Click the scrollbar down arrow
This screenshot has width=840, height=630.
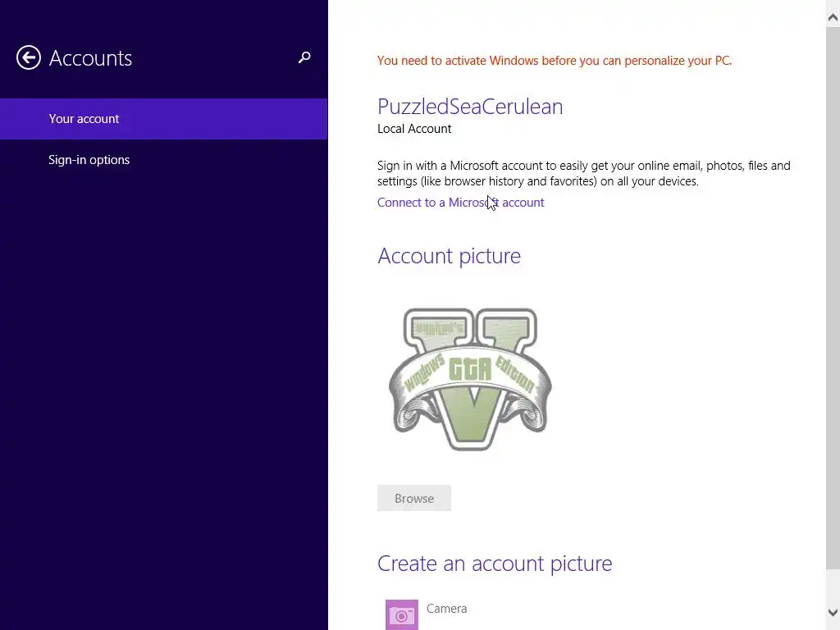pyautogui.click(x=833, y=612)
